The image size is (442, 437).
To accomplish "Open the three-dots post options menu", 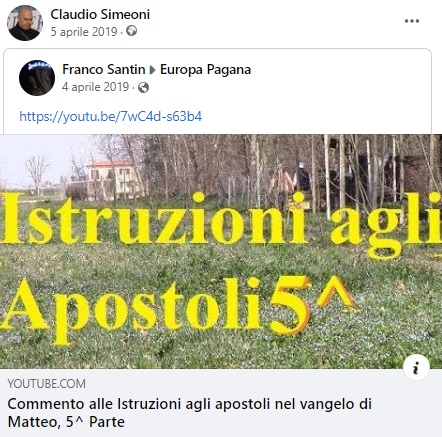I will click(412, 21).
